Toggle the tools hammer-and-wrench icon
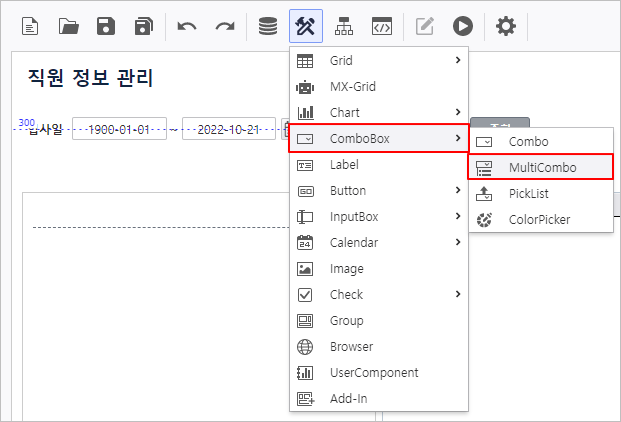The height and width of the screenshot is (422, 621). [306, 26]
